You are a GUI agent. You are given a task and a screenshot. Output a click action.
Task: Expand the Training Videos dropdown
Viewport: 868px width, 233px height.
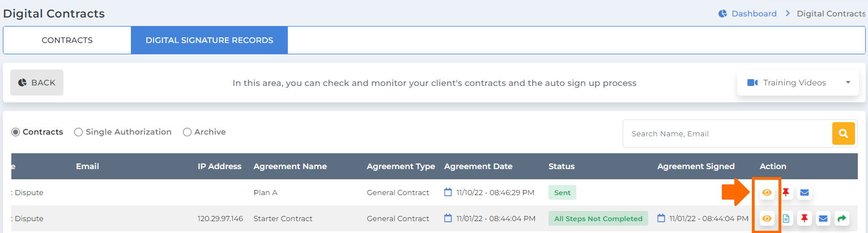[798, 83]
